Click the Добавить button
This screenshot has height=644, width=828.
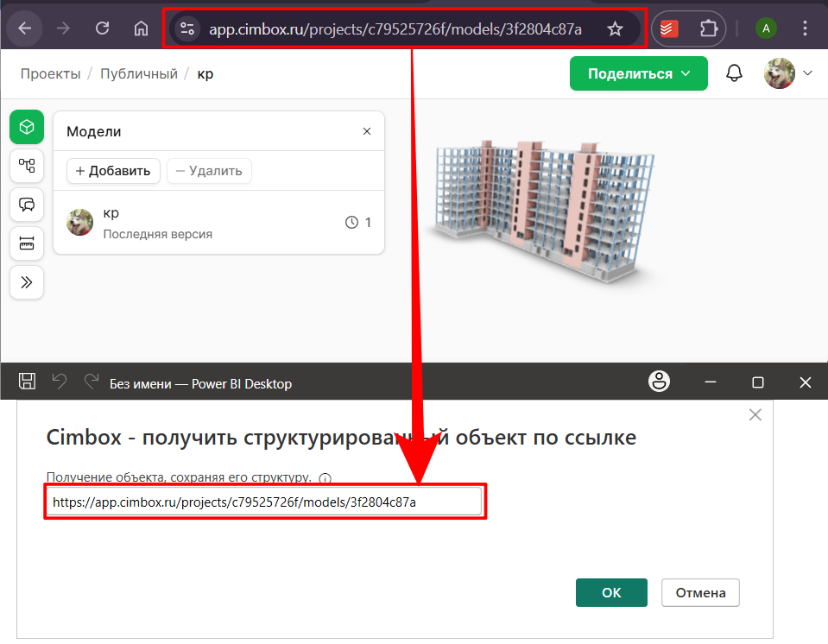pyautogui.click(x=113, y=171)
